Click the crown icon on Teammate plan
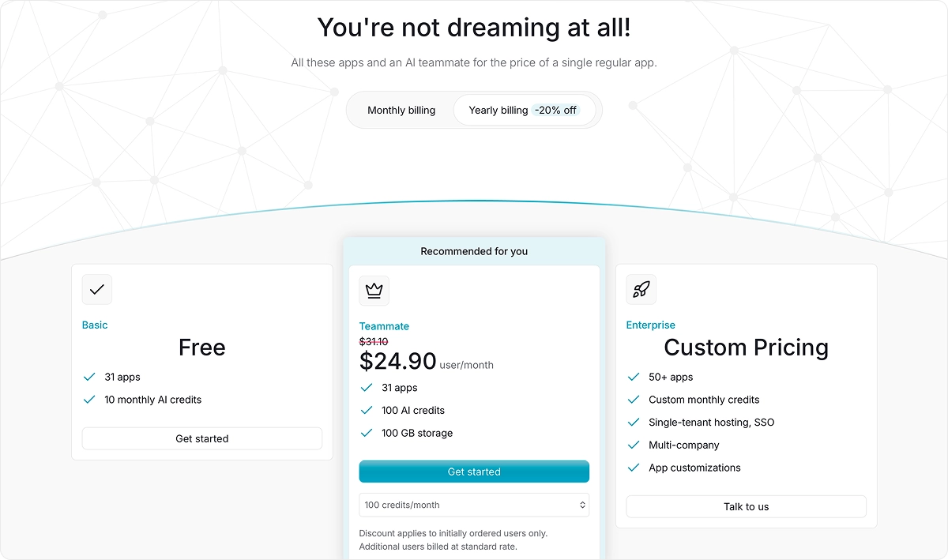Viewport: 948px width, 560px height. [x=374, y=291]
